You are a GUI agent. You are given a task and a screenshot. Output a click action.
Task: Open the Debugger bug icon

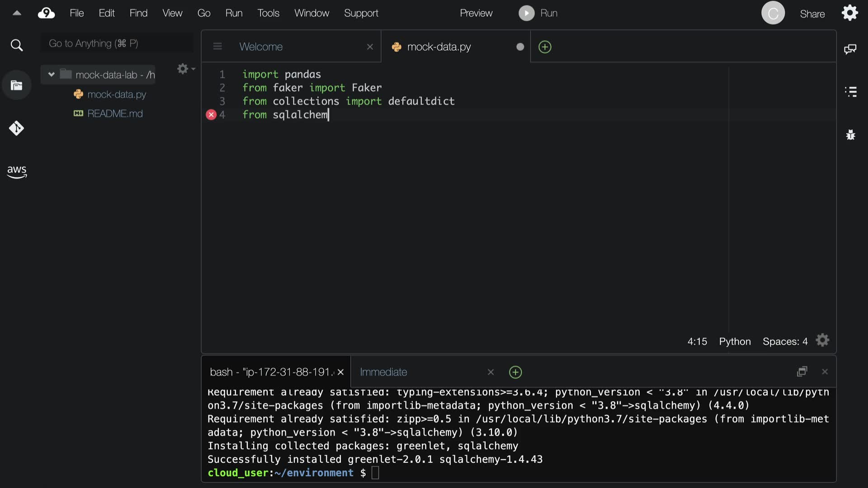click(850, 135)
